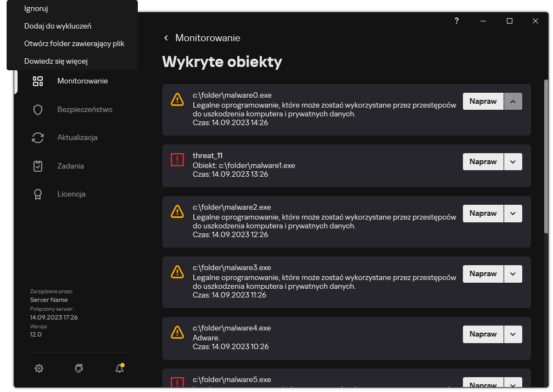Open Licencja using the badge icon

[37, 194]
